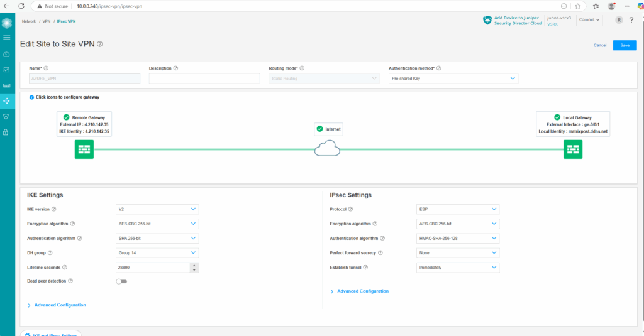The image size is (644, 336).
Task: Open the IKE Authentication algorithm dropdown showing SHA 256-bit
Action: click(157, 239)
